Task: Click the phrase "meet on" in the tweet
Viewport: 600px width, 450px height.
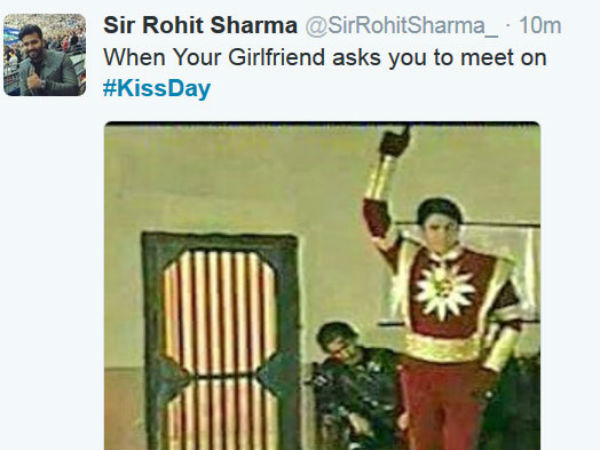Action: [503, 57]
